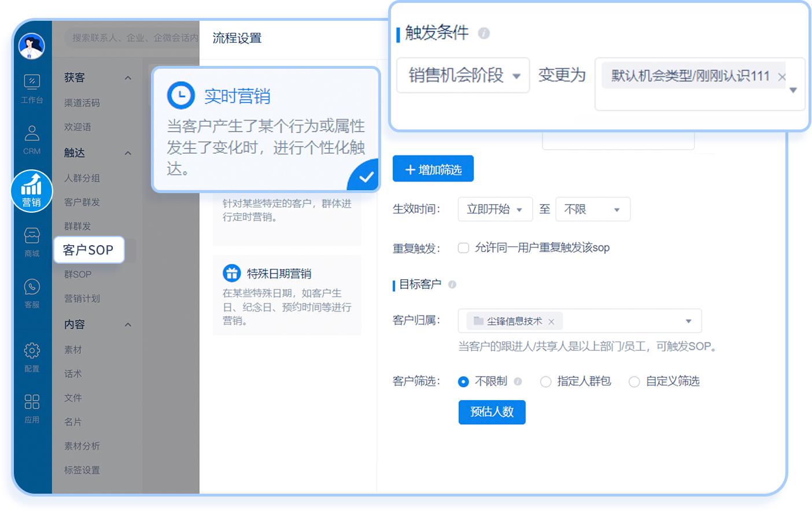Select 客户SOP from the left menu
This screenshot has height=511, width=812.
[89, 250]
